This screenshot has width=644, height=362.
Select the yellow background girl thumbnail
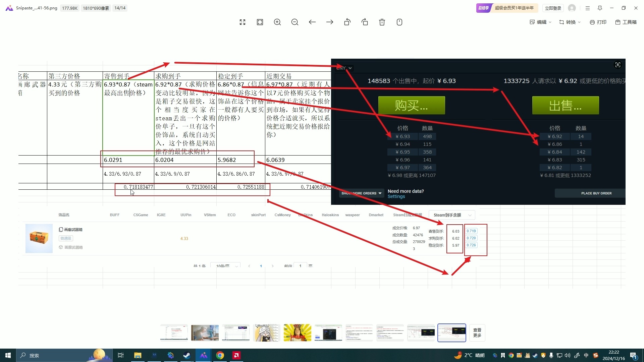(298, 333)
